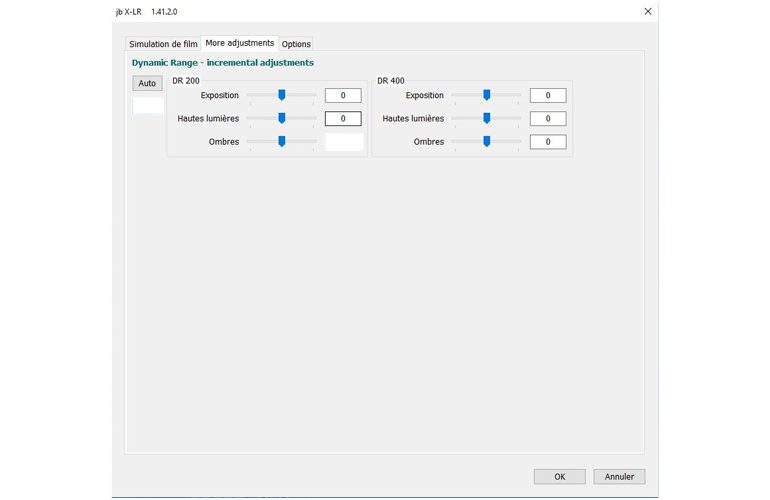The width and height of the screenshot is (770, 500).
Task: Focus the DR 200 Exposition value field
Action: click(x=343, y=96)
